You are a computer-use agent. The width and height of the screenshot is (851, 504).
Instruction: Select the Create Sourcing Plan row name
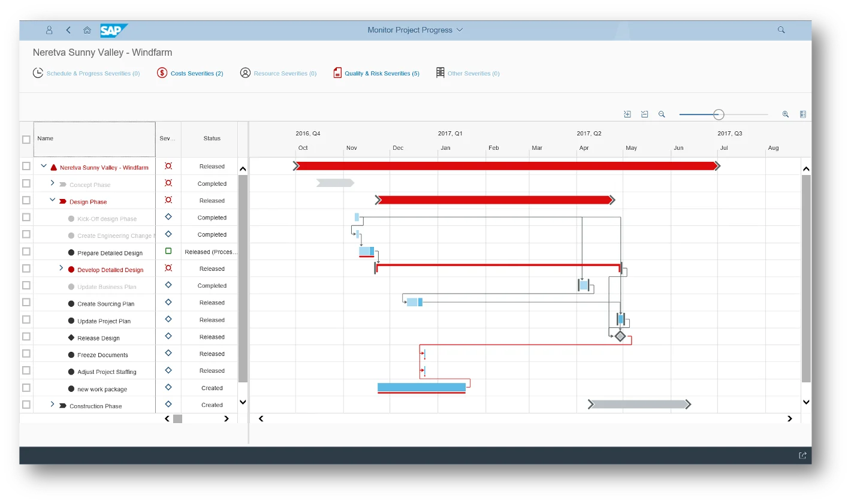click(105, 304)
